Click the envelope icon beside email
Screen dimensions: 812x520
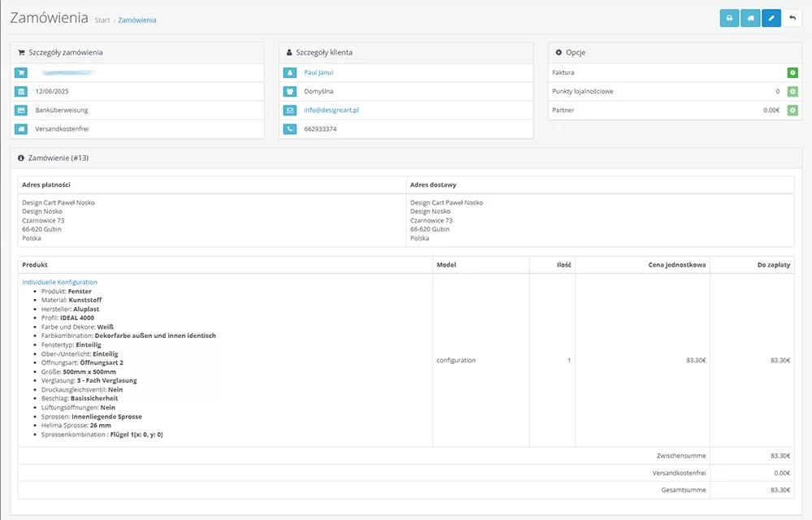(290, 110)
